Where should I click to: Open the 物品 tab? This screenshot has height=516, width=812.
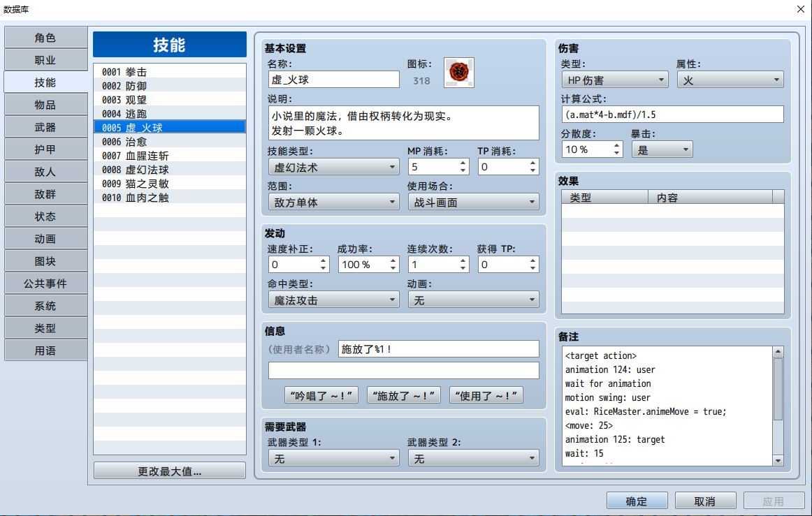point(45,105)
